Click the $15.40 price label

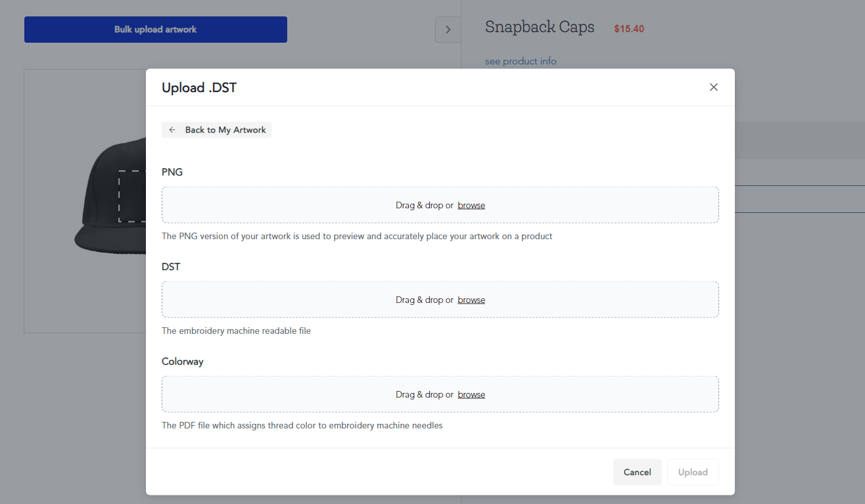click(628, 29)
